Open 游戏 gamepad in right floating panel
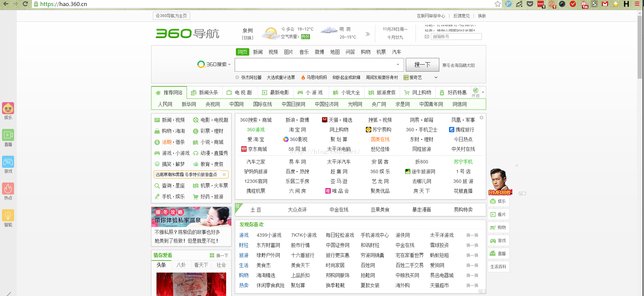Viewport: 644px width, 296px height. coord(498,240)
